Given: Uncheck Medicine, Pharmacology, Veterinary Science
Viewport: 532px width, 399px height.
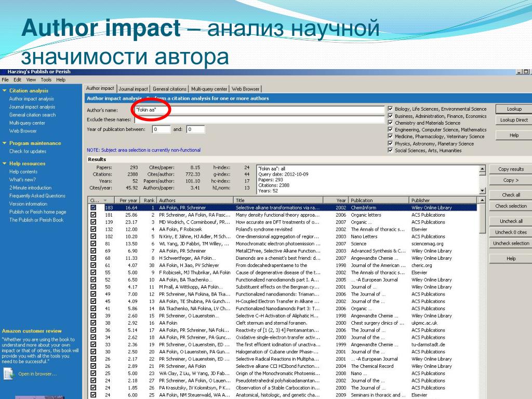Looking at the screenshot, I should tap(390, 136).
